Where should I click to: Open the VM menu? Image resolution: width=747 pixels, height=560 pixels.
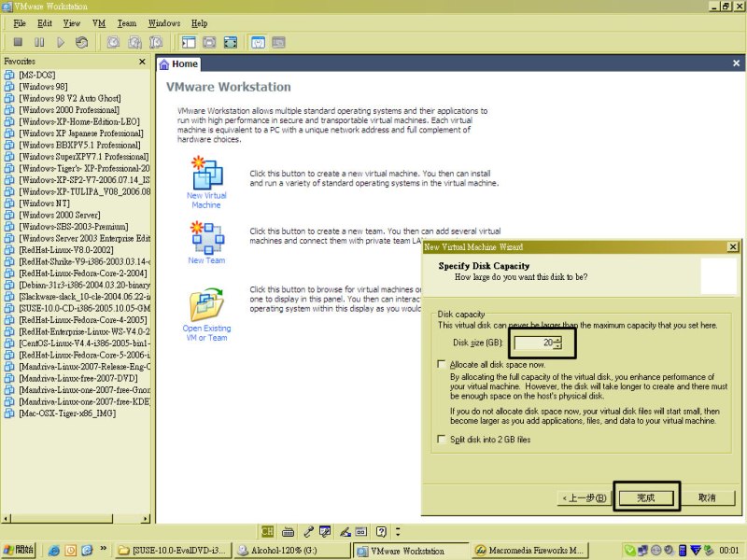coord(99,23)
